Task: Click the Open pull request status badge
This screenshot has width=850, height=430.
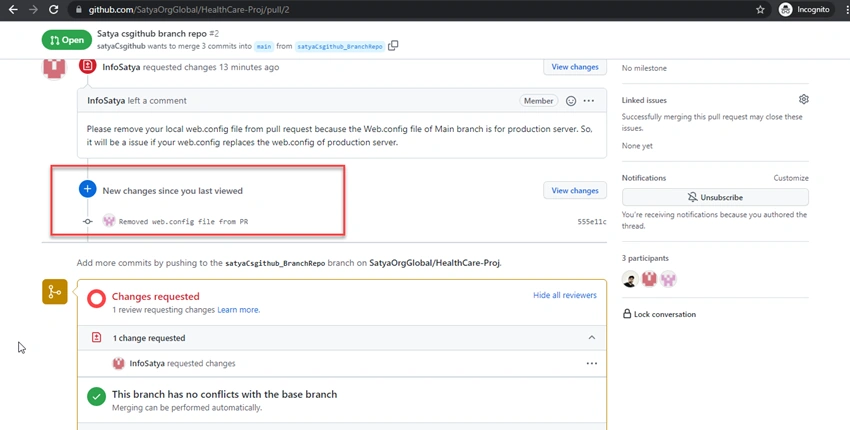Action: pyautogui.click(x=67, y=40)
